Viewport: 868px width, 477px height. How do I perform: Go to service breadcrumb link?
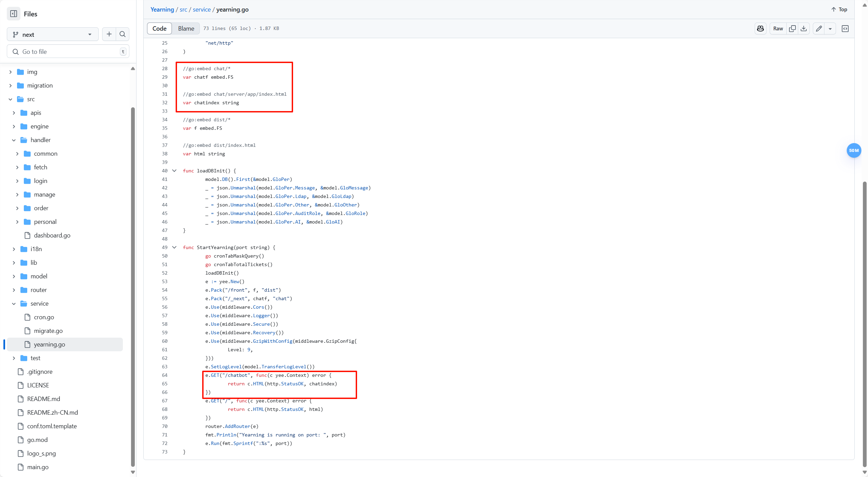[x=202, y=10]
